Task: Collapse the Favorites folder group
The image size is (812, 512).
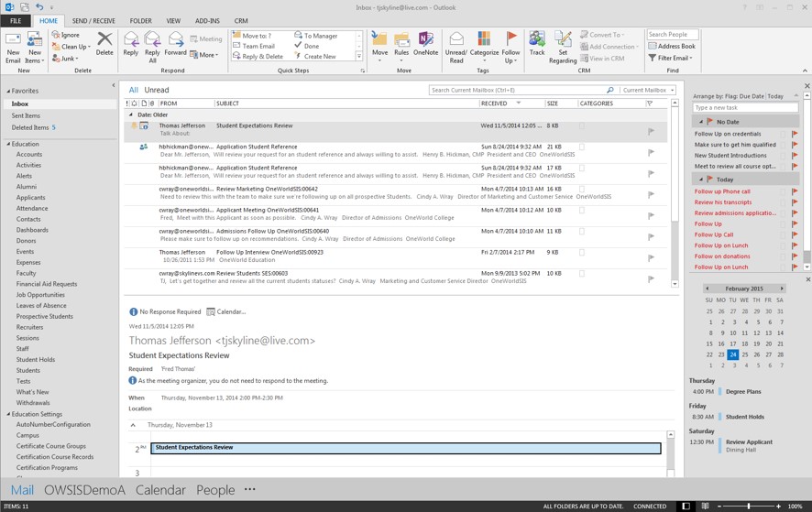Action: (8, 91)
